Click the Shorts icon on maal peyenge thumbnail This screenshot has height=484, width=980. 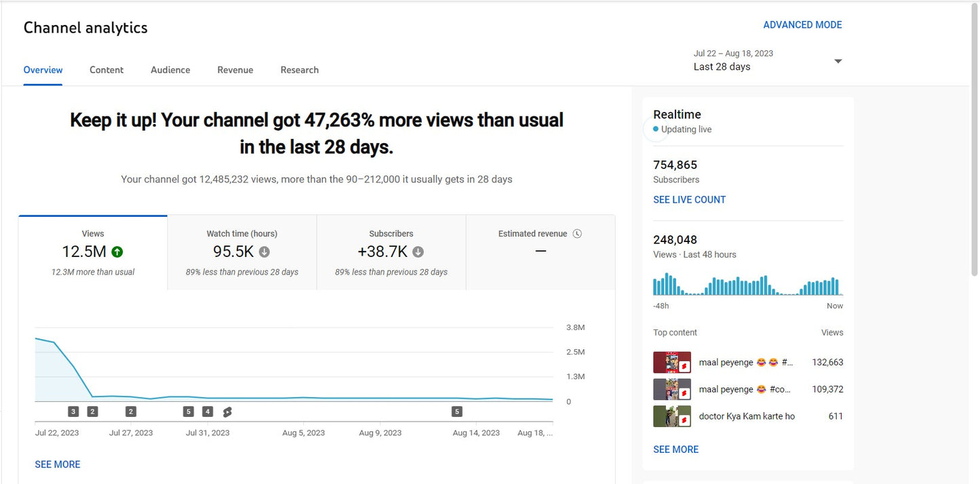[684, 366]
